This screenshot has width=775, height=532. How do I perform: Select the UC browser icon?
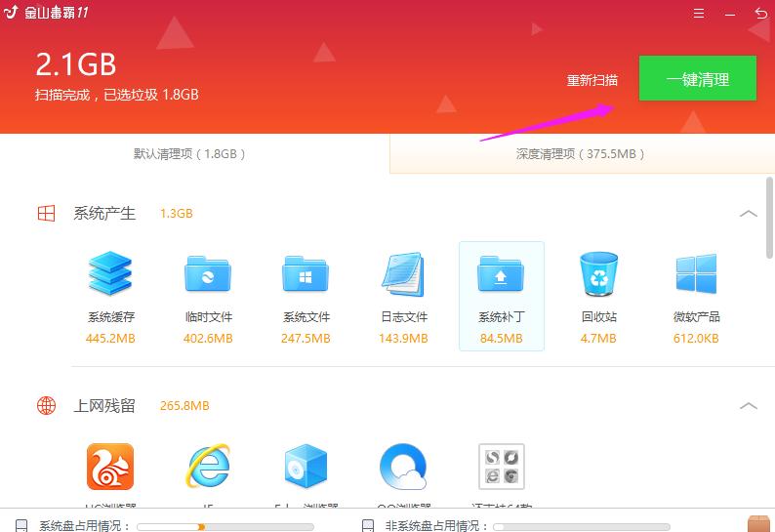tap(110, 467)
